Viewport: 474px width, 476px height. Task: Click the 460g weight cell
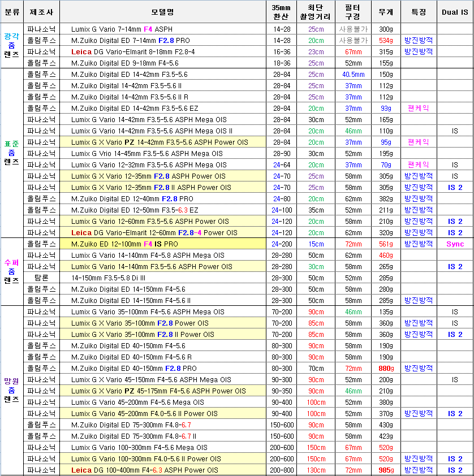(386, 256)
